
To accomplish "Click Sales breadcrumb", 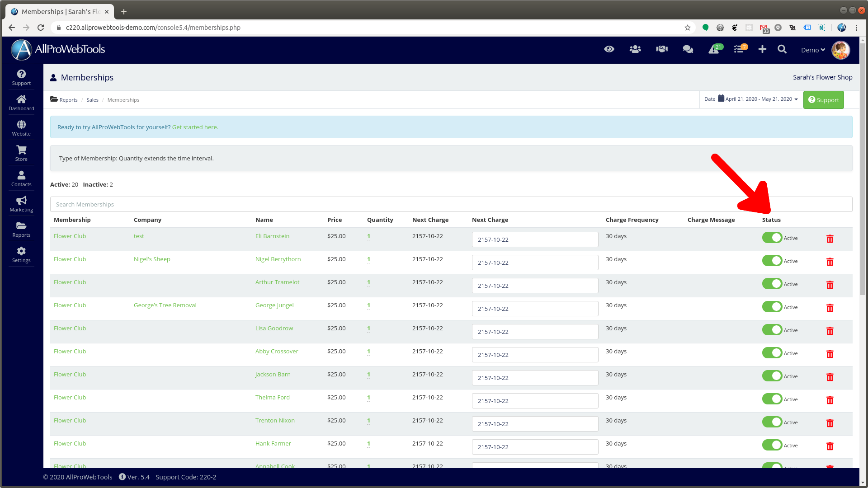I will click(x=92, y=100).
